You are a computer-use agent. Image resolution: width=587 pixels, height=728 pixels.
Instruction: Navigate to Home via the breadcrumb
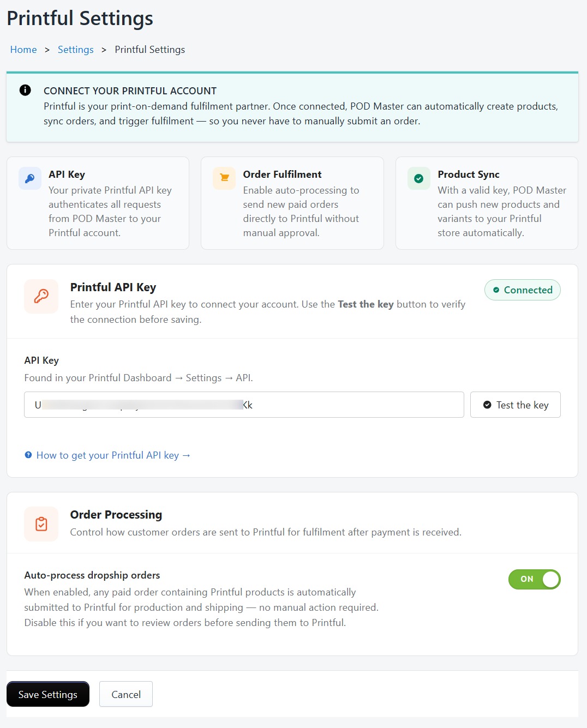[x=23, y=49]
